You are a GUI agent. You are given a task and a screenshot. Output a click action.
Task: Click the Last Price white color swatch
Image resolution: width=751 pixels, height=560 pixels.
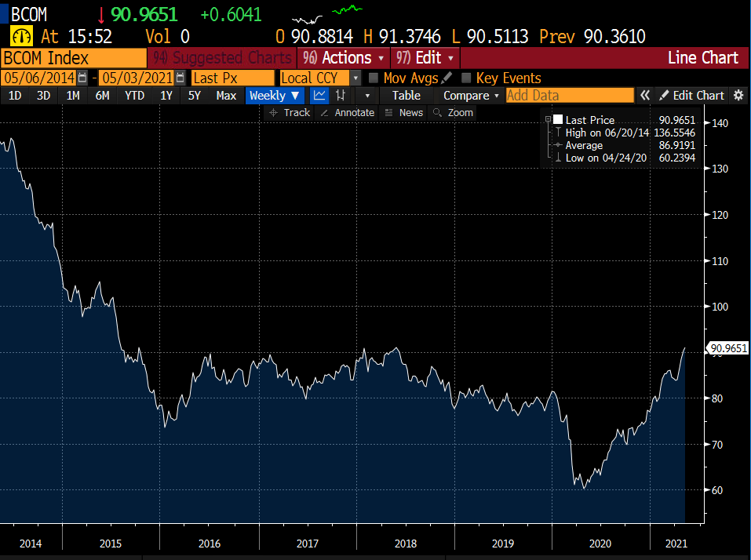558,120
